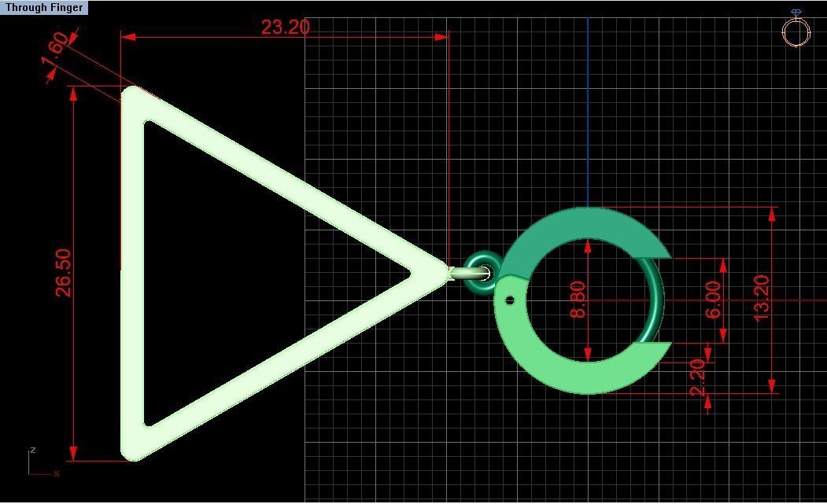
Task: Select the pale green triangle frame
Action: [x=132, y=274]
